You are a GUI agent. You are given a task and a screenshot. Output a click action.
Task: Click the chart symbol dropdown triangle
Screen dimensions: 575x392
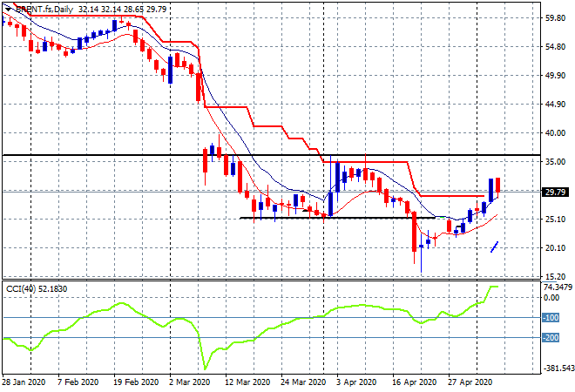click(9, 10)
